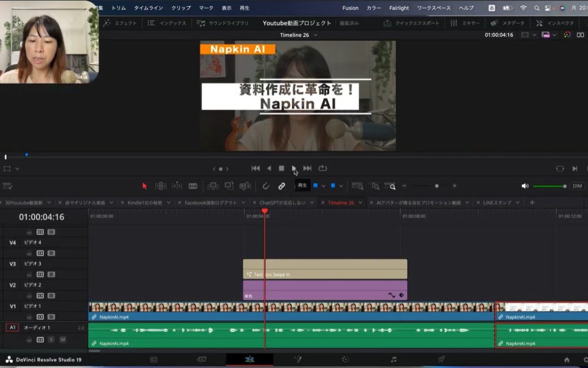Mute audio track A1 with M button
The width and height of the screenshot is (588, 368).
tap(63, 340)
